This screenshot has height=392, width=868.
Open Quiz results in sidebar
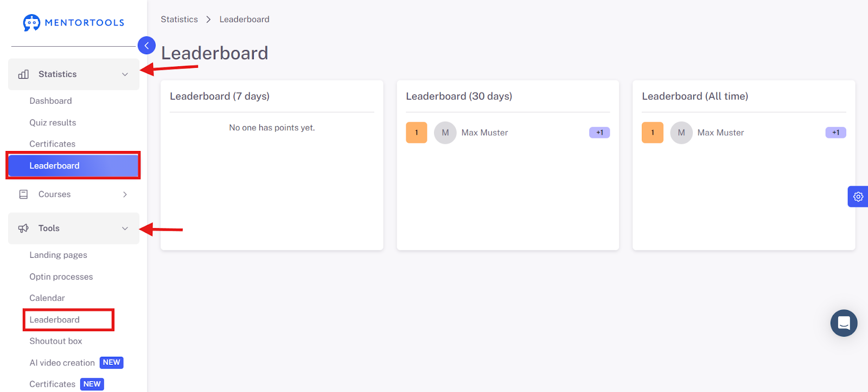click(53, 123)
